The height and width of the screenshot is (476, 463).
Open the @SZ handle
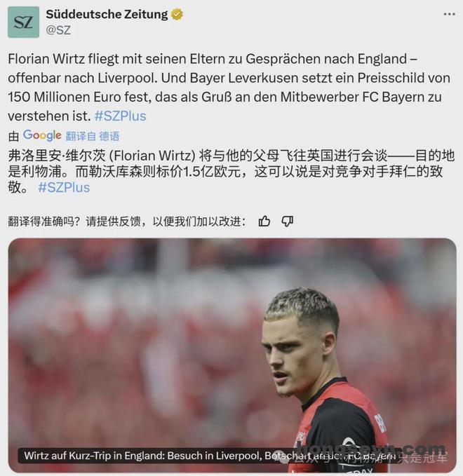pyautogui.click(x=58, y=30)
